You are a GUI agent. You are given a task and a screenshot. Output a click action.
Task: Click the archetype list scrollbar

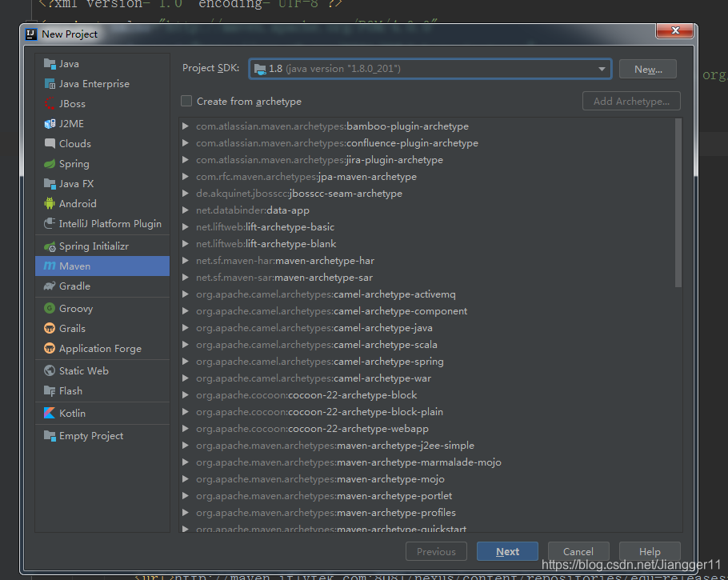[678, 203]
